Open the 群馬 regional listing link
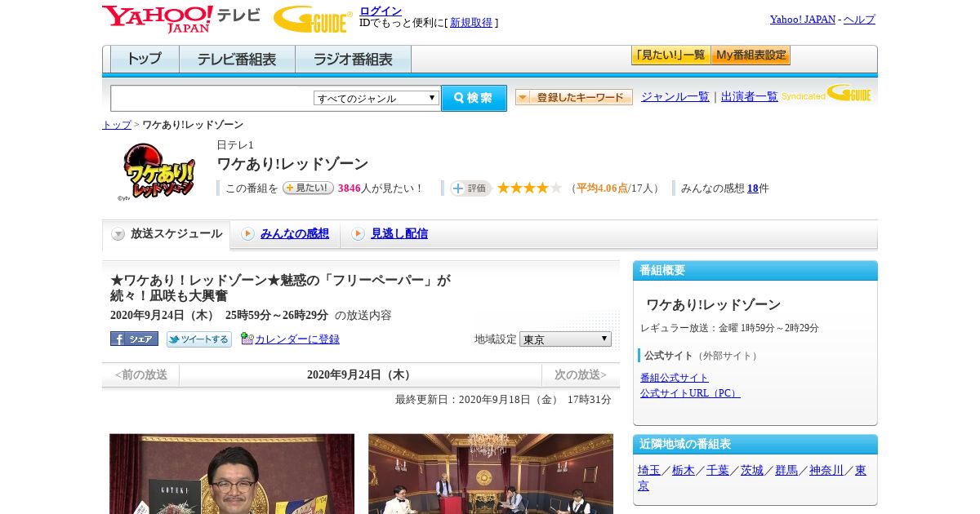This screenshot has height=514, width=980. pos(786,470)
